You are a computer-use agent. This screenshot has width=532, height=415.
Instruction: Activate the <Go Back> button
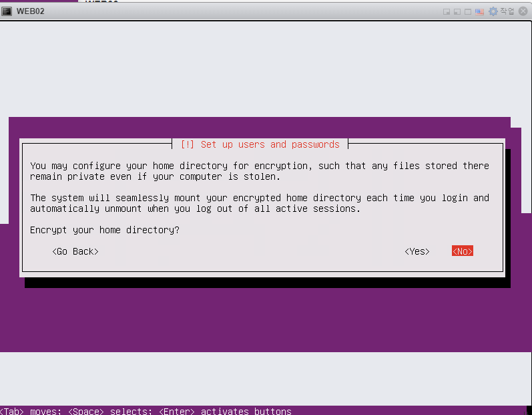(75, 251)
